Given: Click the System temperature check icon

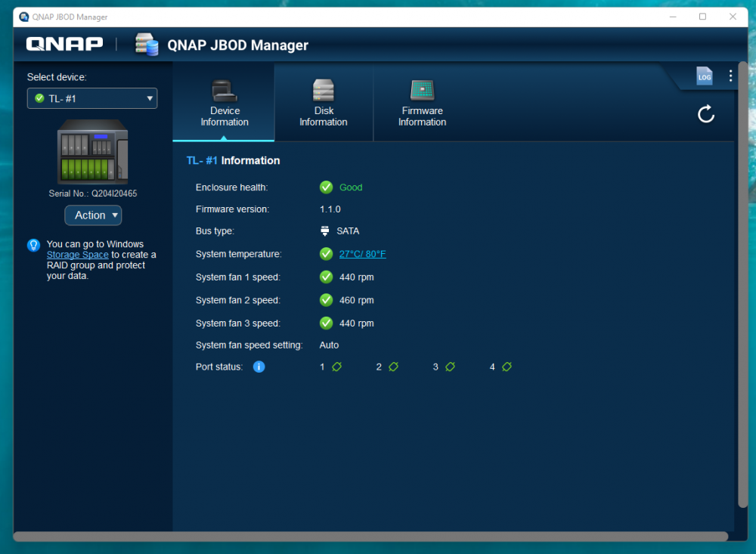Looking at the screenshot, I should (327, 254).
